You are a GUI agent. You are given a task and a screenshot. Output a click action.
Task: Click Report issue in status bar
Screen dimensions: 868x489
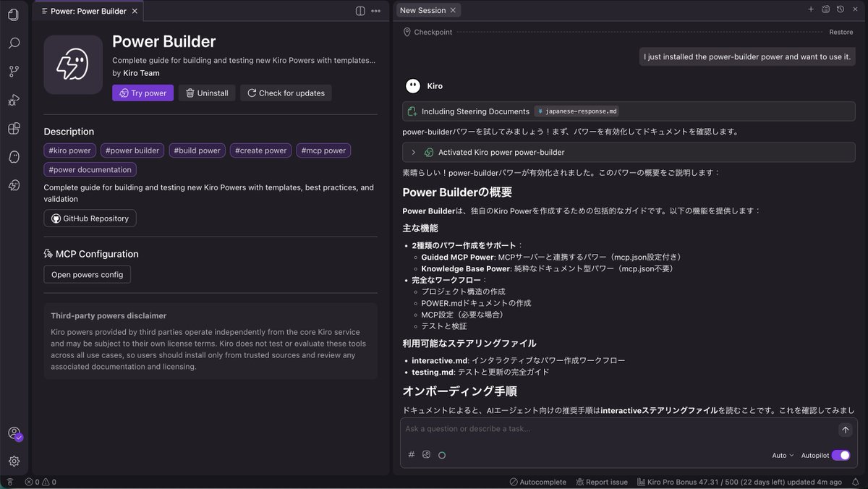click(602, 482)
